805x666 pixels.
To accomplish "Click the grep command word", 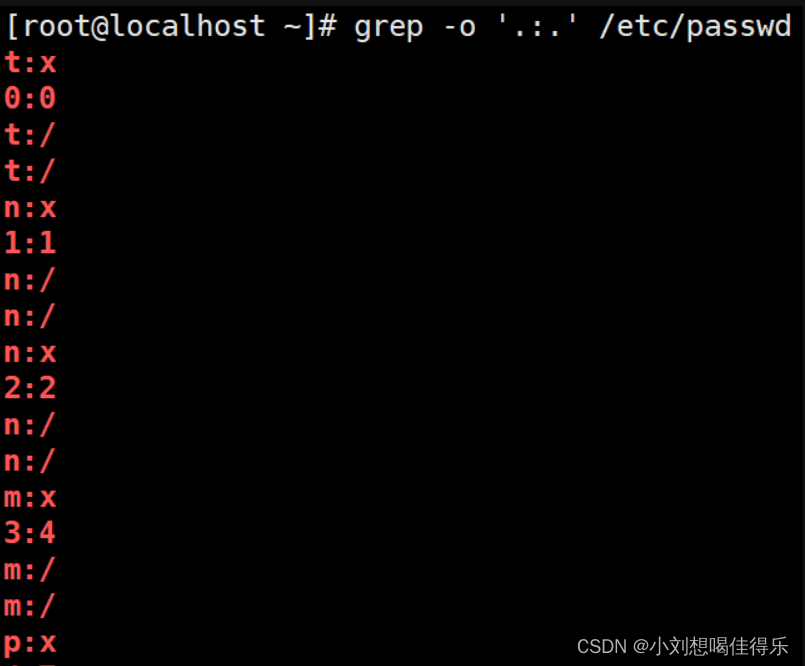I will point(389,27).
